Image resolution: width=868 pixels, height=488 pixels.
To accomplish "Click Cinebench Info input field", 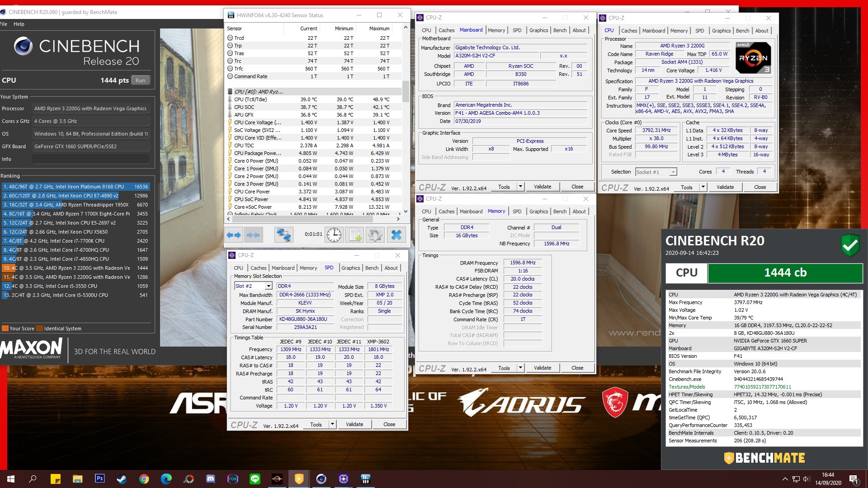I will (91, 159).
